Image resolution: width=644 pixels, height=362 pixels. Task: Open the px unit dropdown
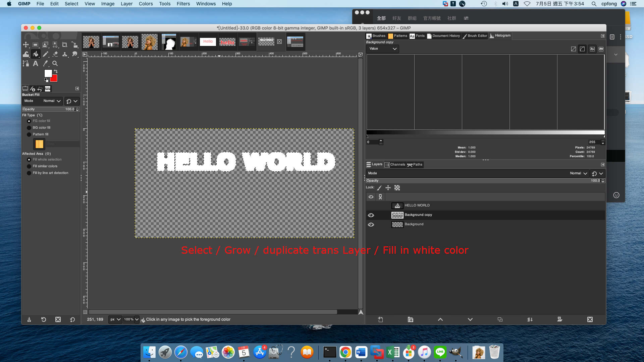pyautogui.click(x=115, y=319)
